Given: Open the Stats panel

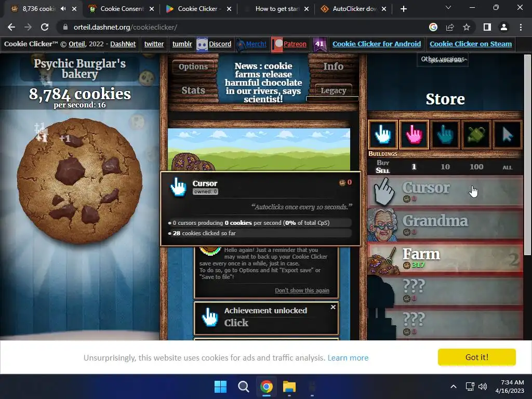Looking at the screenshot, I should point(193,90).
